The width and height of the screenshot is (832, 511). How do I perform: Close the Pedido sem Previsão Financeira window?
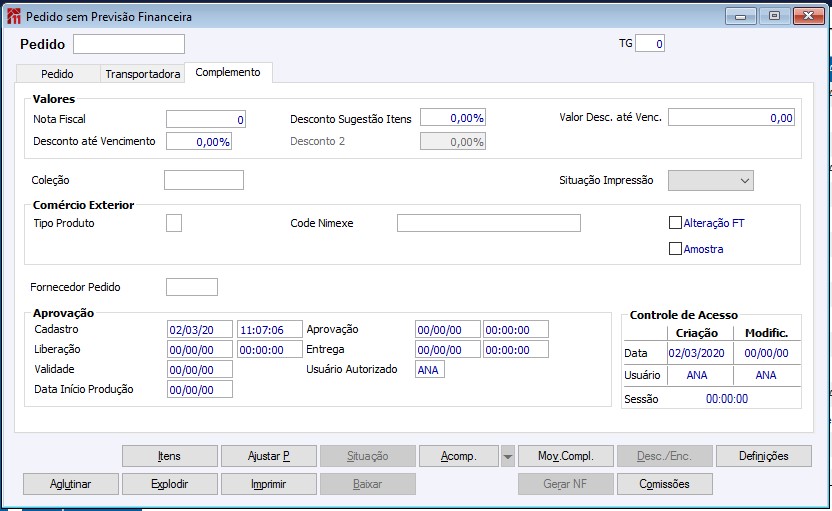809,16
